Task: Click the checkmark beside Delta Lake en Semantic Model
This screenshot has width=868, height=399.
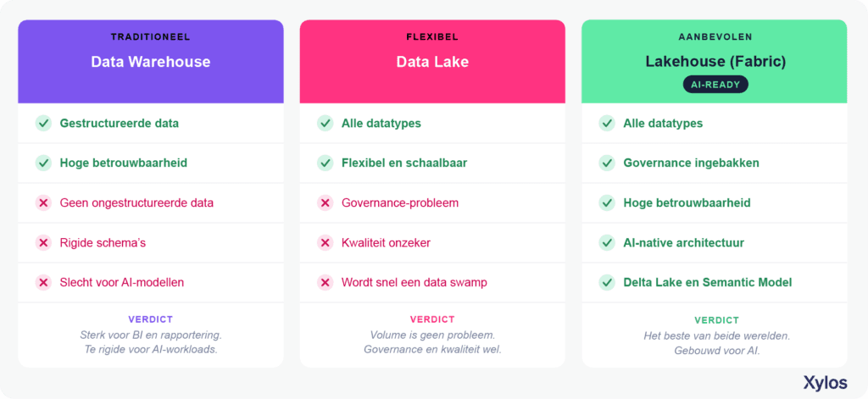Action: click(607, 282)
